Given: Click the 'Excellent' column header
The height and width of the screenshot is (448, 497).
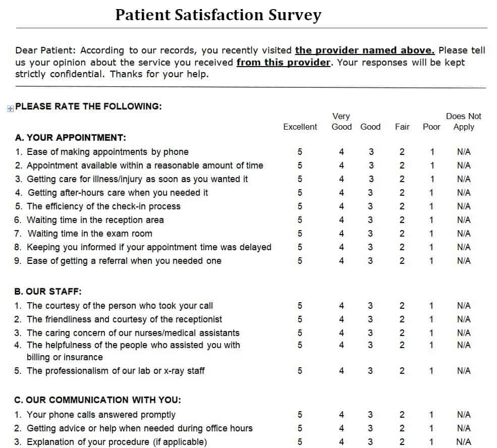Looking at the screenshot, I should [300, 127].
